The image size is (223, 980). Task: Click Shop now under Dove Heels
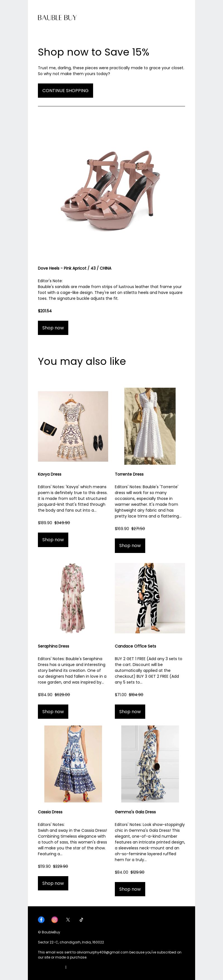[53, 328]
